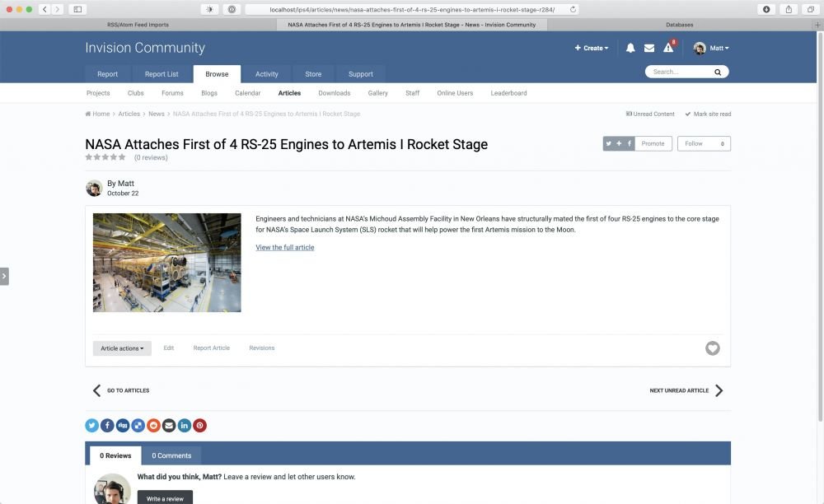The width and height of the screenshot is (824, 504).
Task: Share article on Pinterest icon
Action: tap(200, 426)
